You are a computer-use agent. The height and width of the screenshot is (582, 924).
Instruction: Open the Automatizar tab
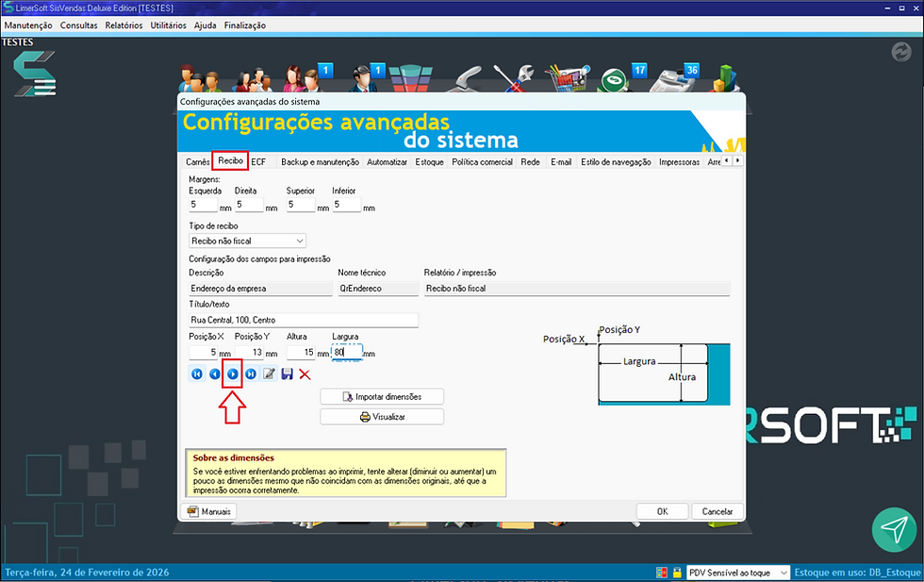coord(387,161)
